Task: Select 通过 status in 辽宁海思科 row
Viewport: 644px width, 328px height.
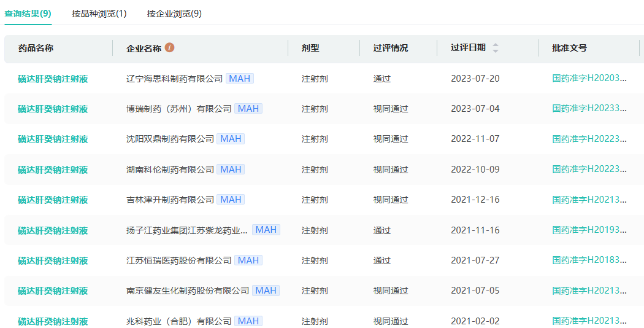Action: (x=382, y=79)
